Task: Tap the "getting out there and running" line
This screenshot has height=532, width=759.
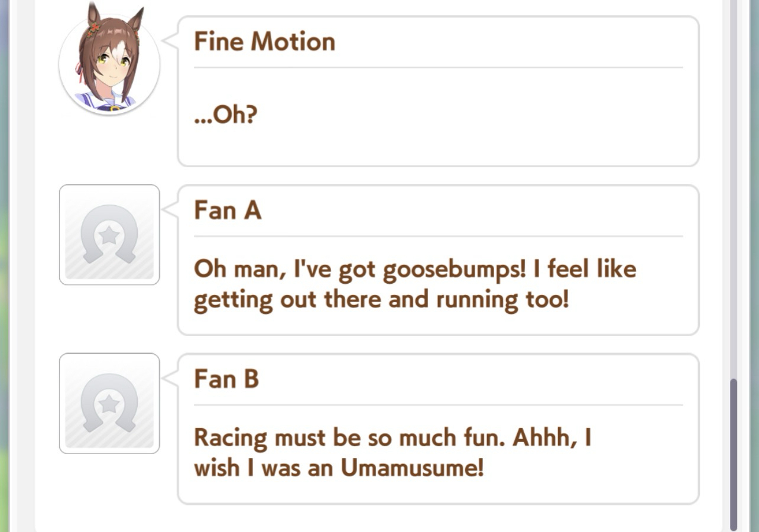Action: (381, 300)
